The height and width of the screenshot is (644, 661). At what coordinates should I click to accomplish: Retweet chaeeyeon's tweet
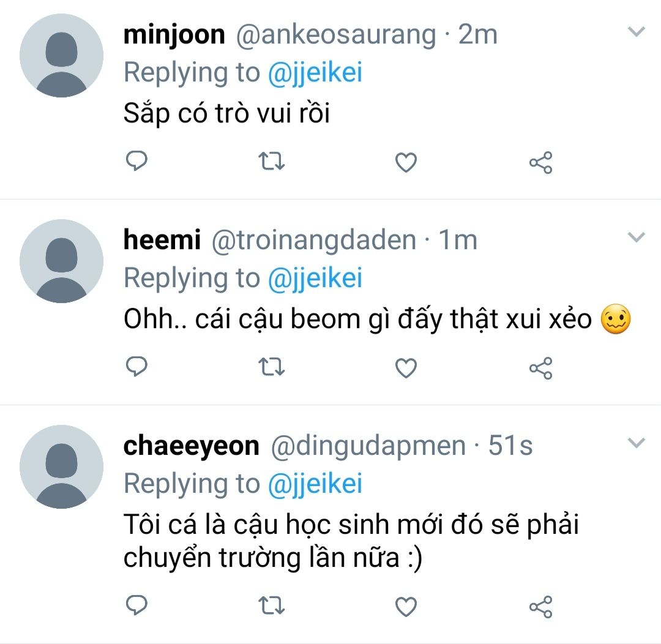coord(272,606)
